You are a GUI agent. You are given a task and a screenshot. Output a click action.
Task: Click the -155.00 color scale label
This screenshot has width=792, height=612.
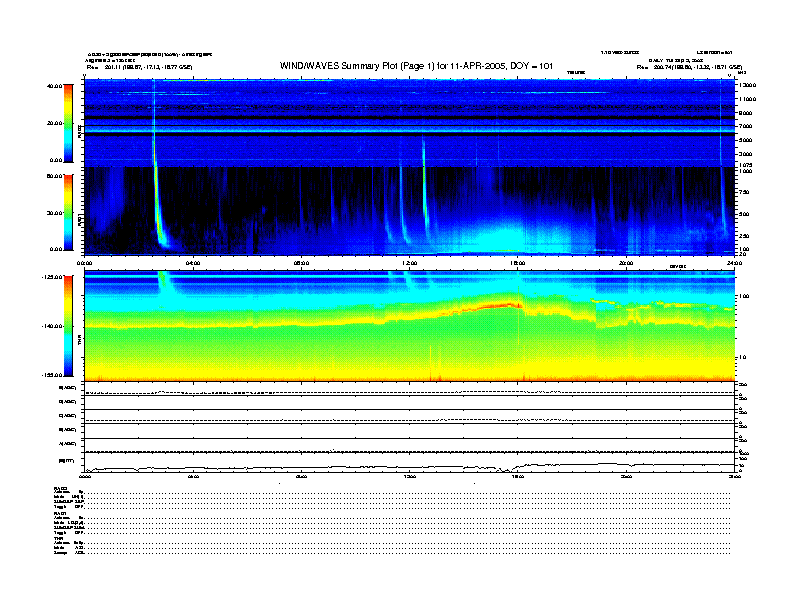click(53, 375)
